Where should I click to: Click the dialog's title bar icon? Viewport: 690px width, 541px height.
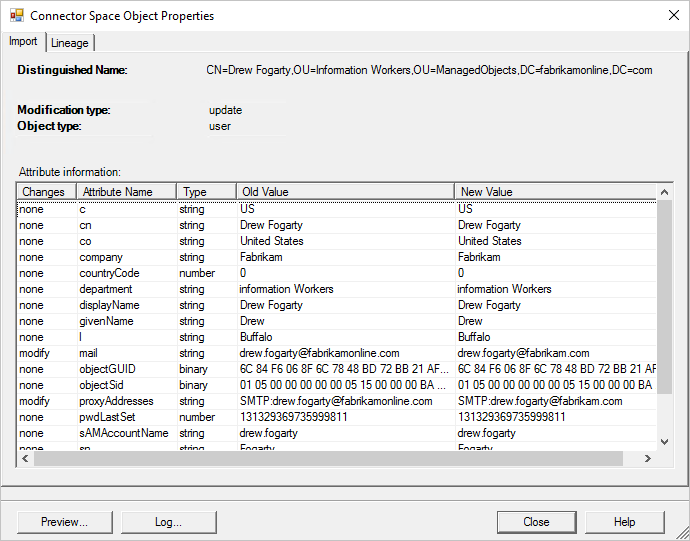16,16
